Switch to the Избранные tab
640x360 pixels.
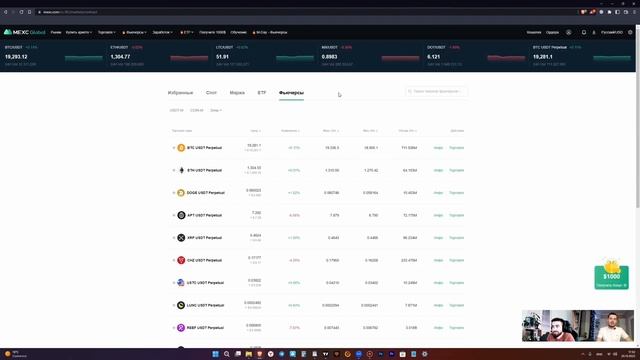tap(180, 93)
